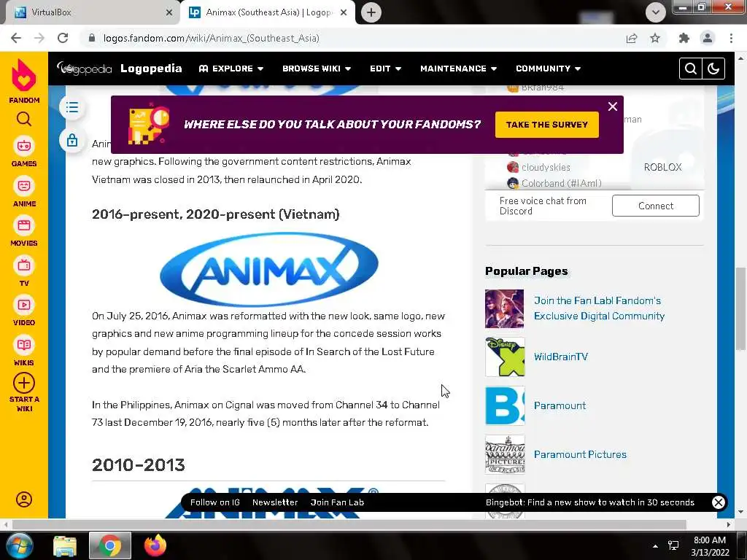Click the page lock icon

[72, 141]
